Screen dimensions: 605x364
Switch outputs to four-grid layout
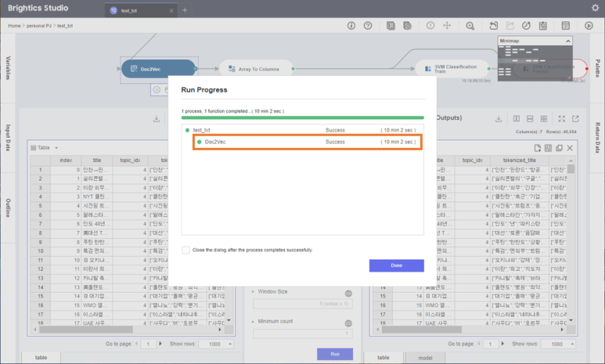click(x=544, y=119)
